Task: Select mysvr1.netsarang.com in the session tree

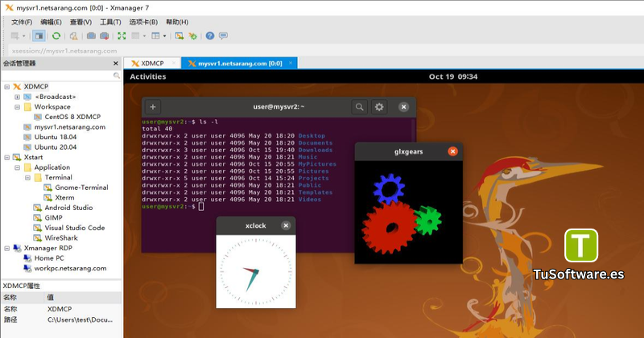Action: tap(70, 127)
